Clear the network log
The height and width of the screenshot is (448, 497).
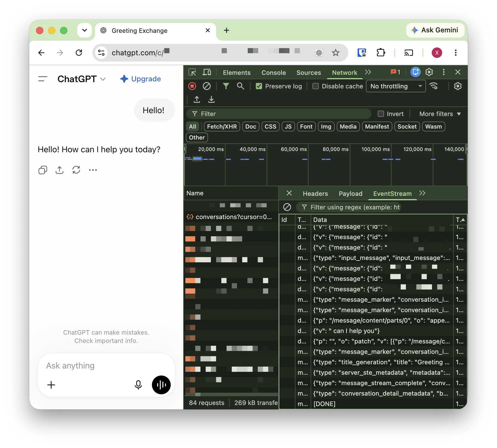[x=207, y=86]
